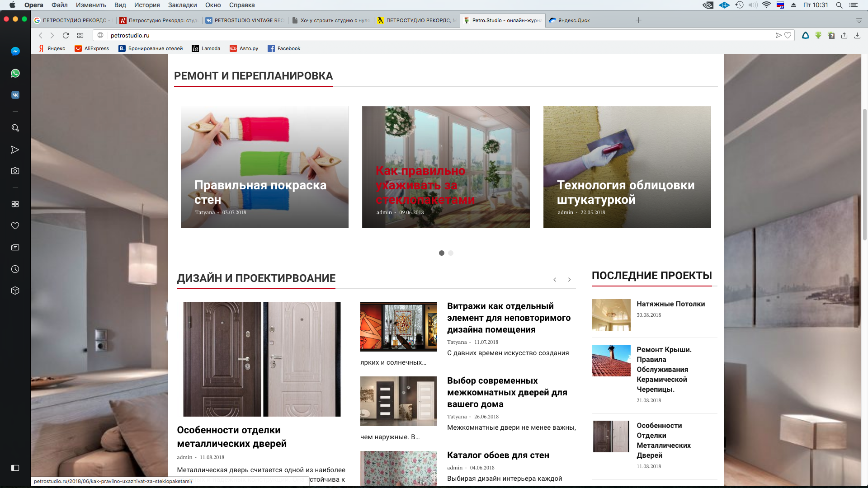Screen dimensions: 868x488
Task: Open article Каталог обоев для стен
Action: (498, 455)
